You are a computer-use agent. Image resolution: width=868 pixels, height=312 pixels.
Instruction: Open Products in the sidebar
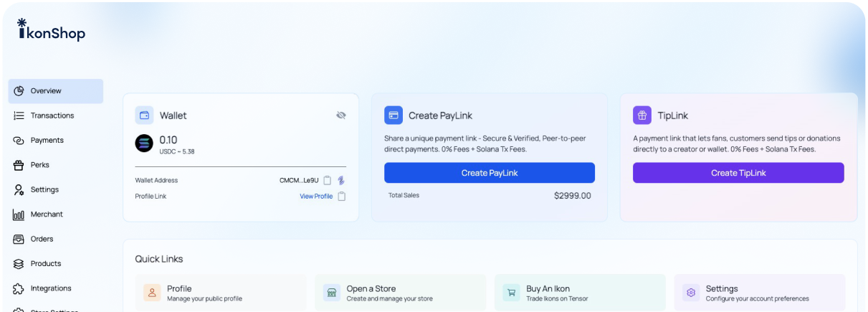56,264
